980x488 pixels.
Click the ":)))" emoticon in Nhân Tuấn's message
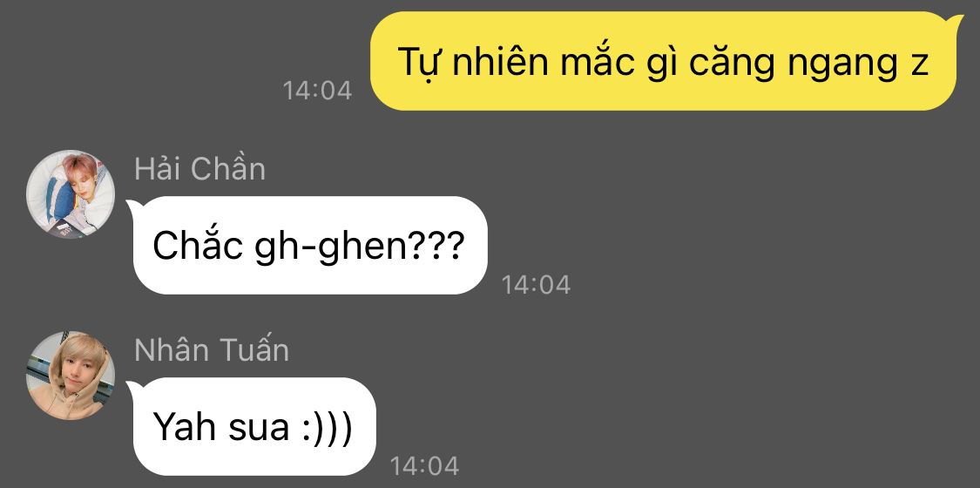pos(329,428)
